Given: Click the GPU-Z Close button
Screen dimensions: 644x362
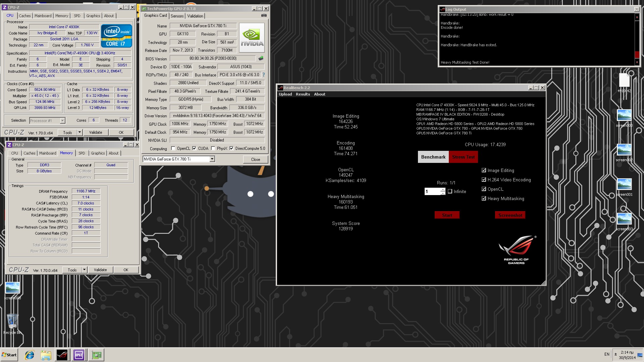Looking at the screenshot, I should (256, 160).
